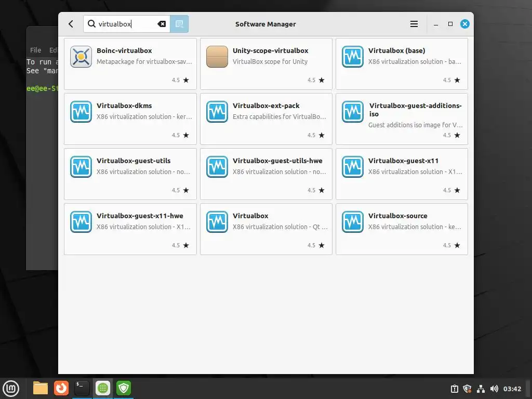
Task: Open the Unity-scope-virtualbox package icon
Action: click(x=217, y=57)
